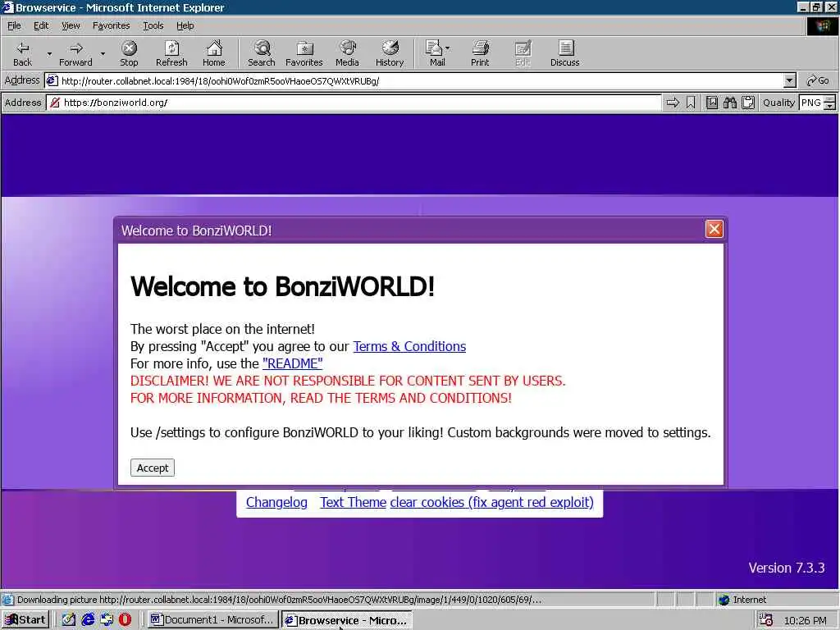The width and height of the screenshot is (840, 630).
Task: Launch Internet Explorer from quick launch
Action: (x=88, y=620)
